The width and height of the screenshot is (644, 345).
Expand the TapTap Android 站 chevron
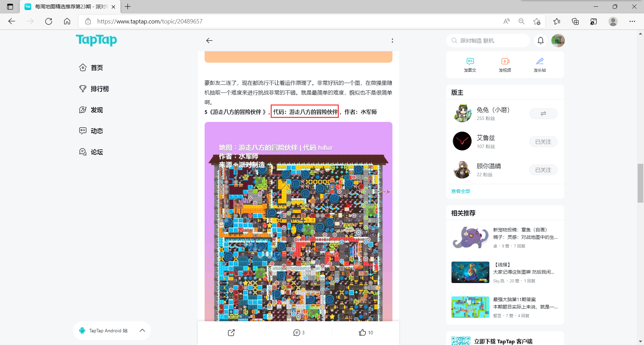click(142, 331)
